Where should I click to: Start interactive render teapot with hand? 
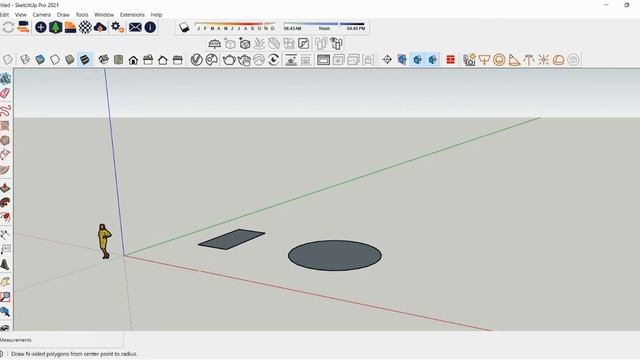(244, 60)
